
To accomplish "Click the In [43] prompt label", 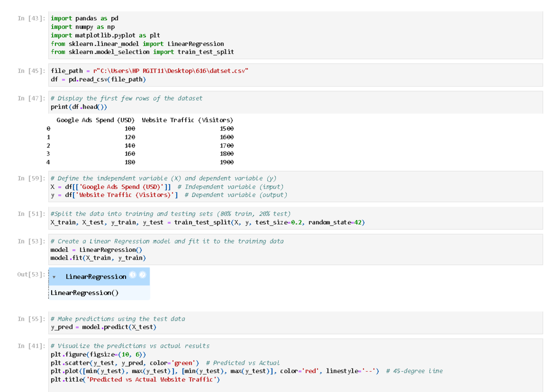I will pos(31,18).
